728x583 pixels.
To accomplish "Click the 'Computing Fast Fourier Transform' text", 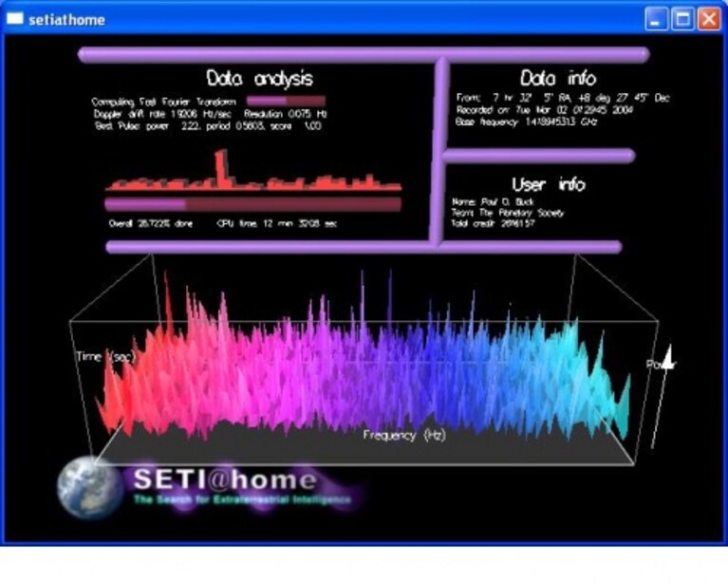I will click(x=163, y=102).
